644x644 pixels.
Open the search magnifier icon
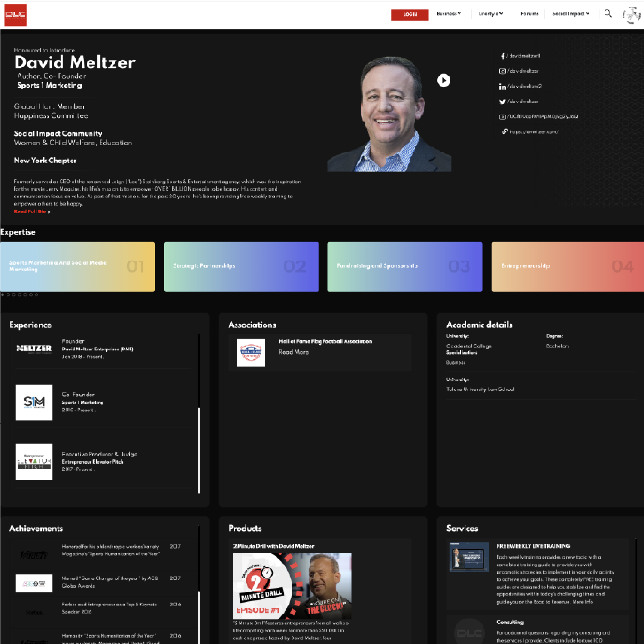click(608, 13)
